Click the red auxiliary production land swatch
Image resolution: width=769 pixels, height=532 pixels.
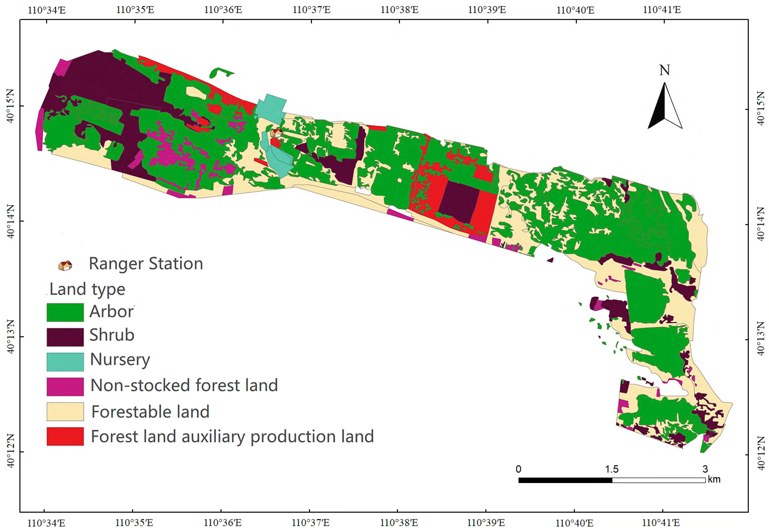(65, 436)
